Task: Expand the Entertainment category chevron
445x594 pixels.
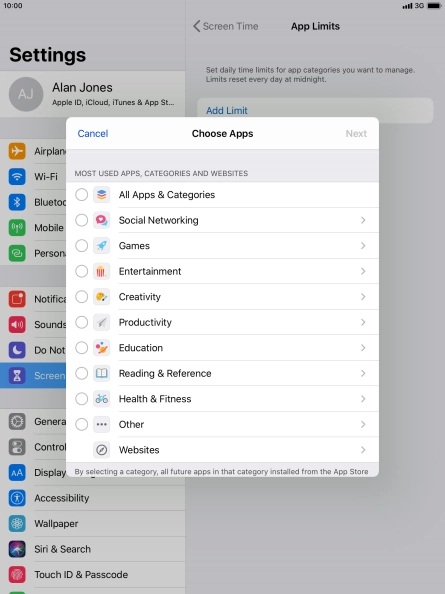Action: tap(363, 271)
